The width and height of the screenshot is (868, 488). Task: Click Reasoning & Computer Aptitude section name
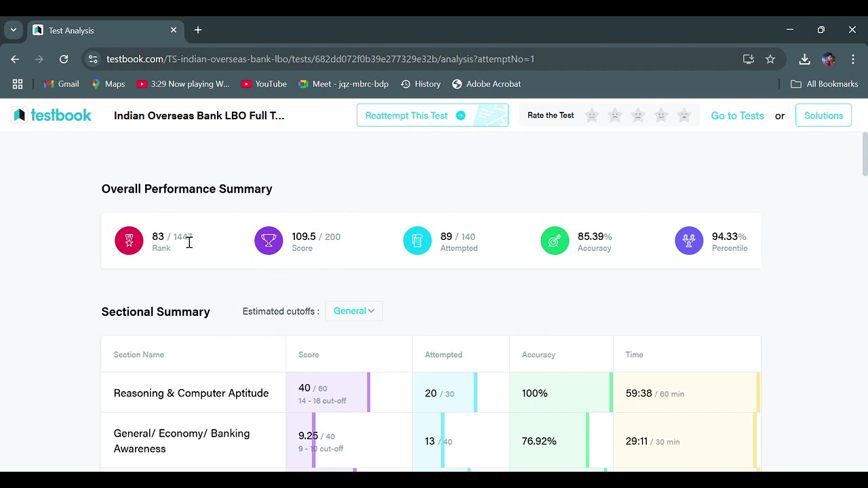point(191,393)
